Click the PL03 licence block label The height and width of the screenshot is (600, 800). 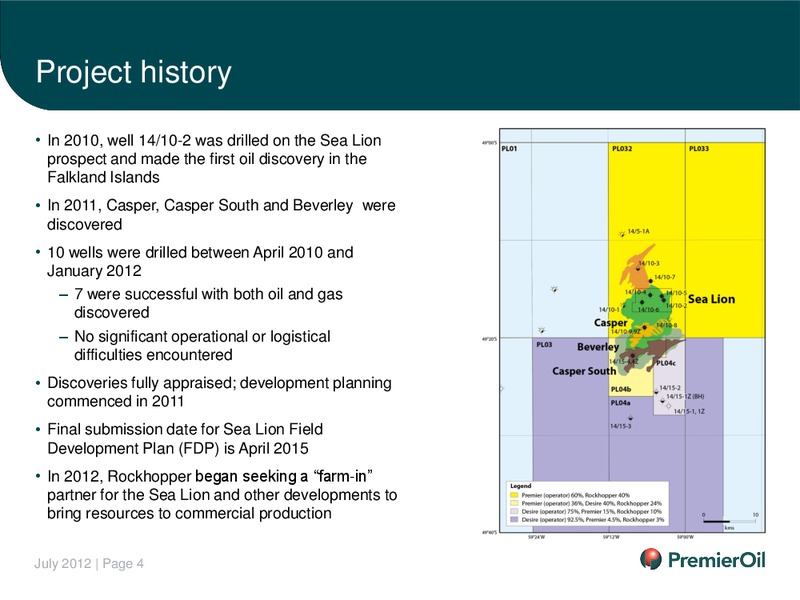pyautogui.click(x=544, y=344)
